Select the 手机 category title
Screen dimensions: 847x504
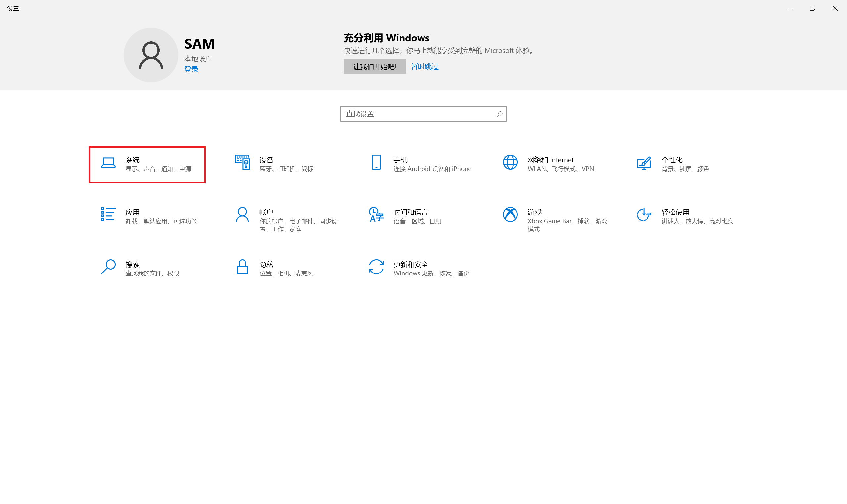pyautogui.click(x=400, y=160)
